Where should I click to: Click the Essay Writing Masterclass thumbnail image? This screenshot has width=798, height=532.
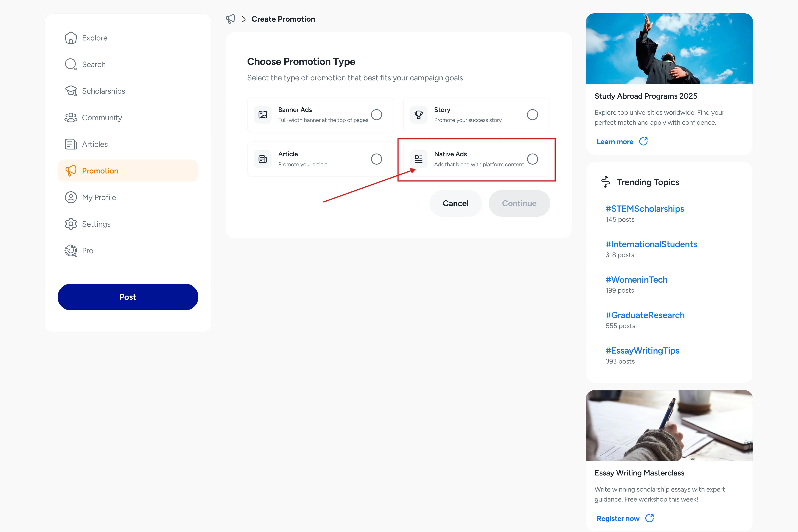pos(669,425)
